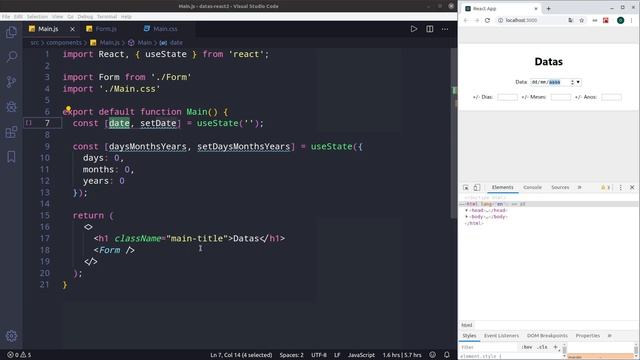The height and width of the screenshot is (360, 640).
Task: Bookmark the page with the Chrome star icon
Action: pos(582,20)
